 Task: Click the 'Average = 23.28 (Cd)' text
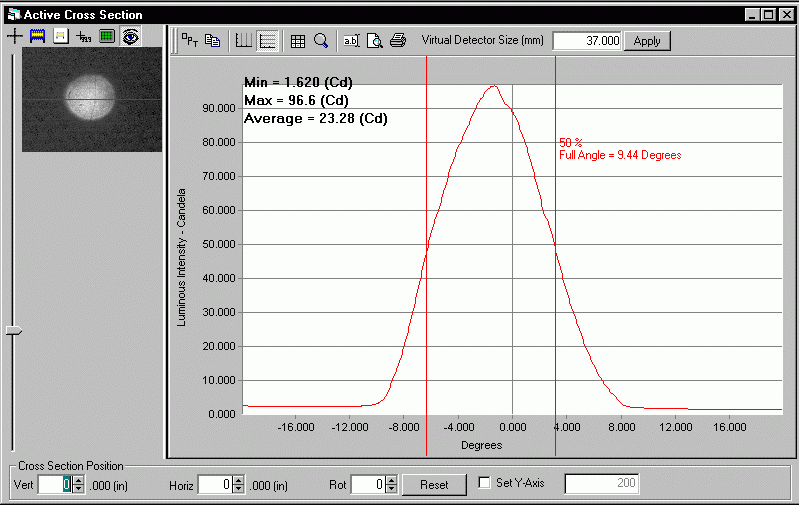pyautogui.click(x=316, y=119)
